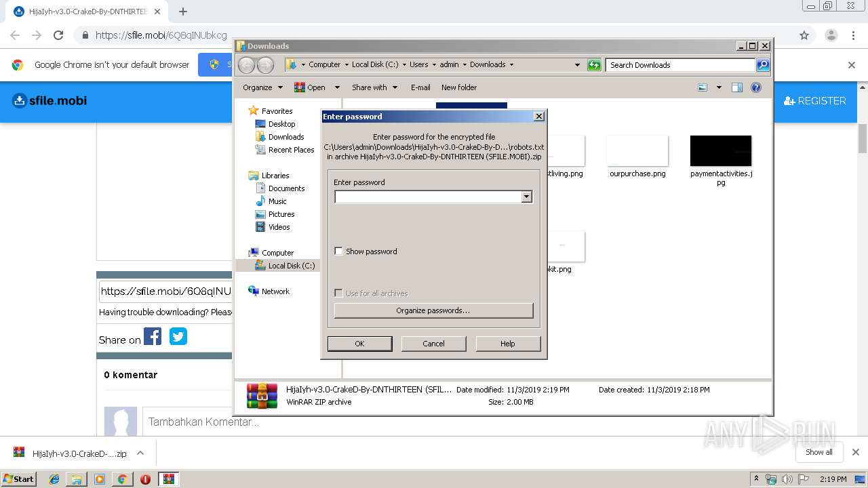Open the Music library
This screenshot has height=488, width=868.
[277, 201]
